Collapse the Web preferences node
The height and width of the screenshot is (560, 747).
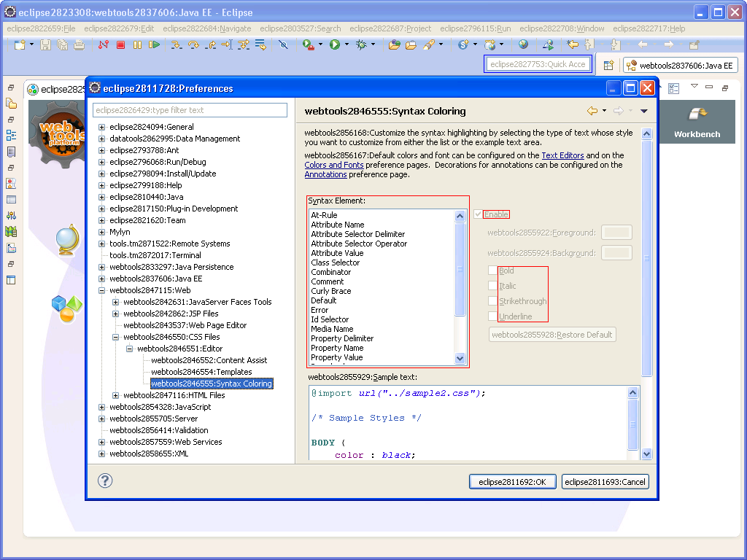coord(101,290)
